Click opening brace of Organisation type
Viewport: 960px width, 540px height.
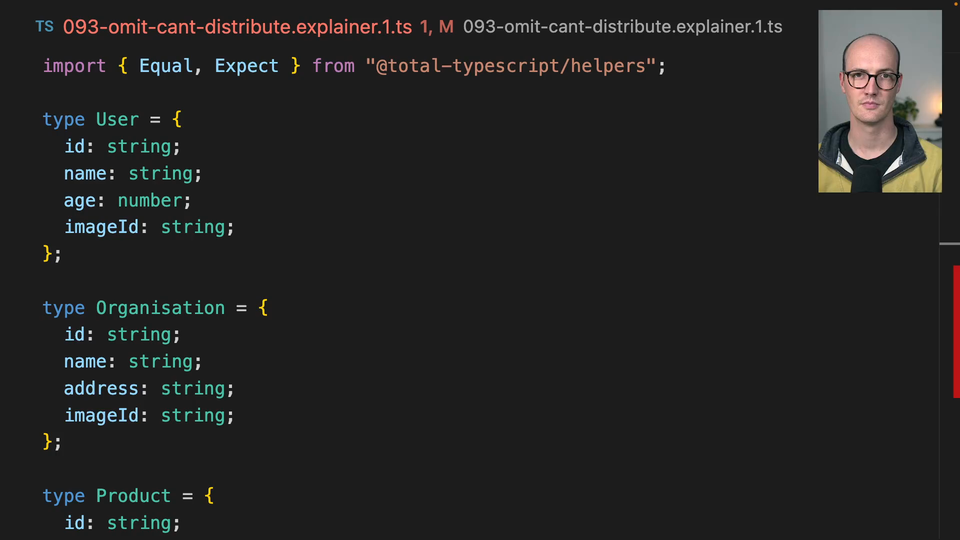tap(263, 308)
